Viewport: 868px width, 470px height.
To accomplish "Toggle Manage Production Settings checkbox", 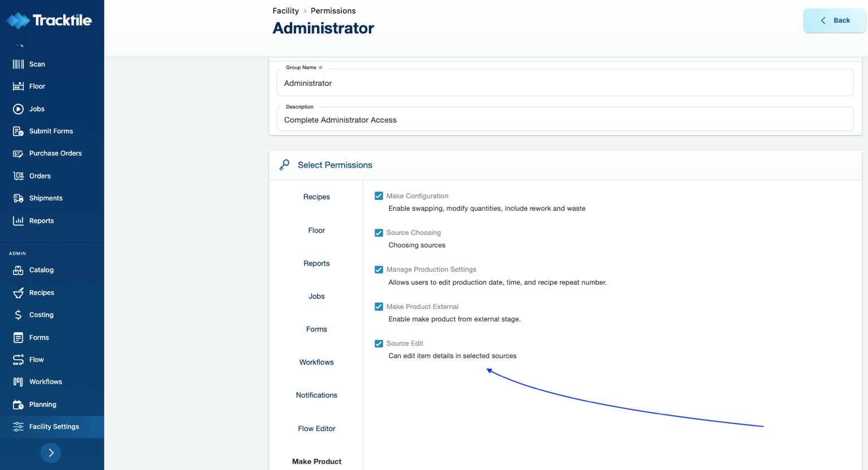I will (x=379, y=269).
